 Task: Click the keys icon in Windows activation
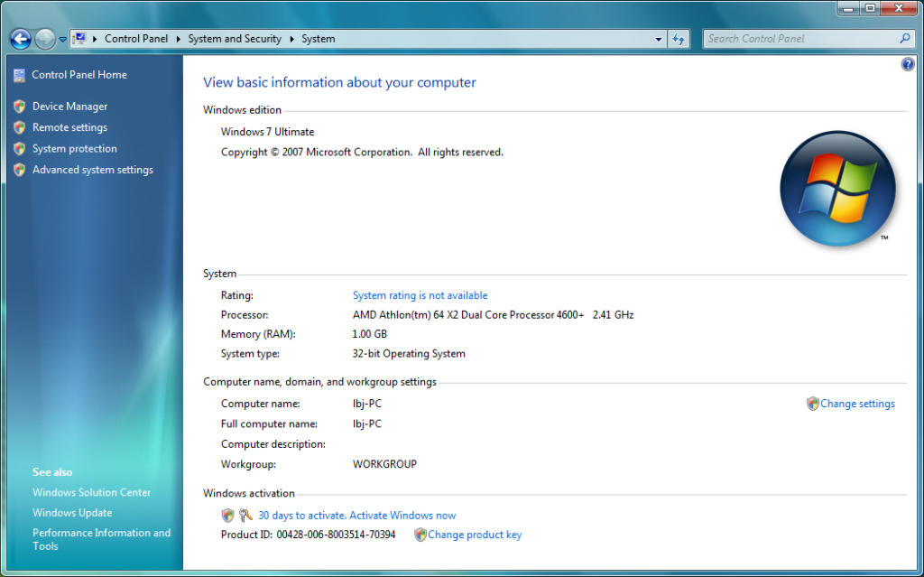tap(245, 516)
